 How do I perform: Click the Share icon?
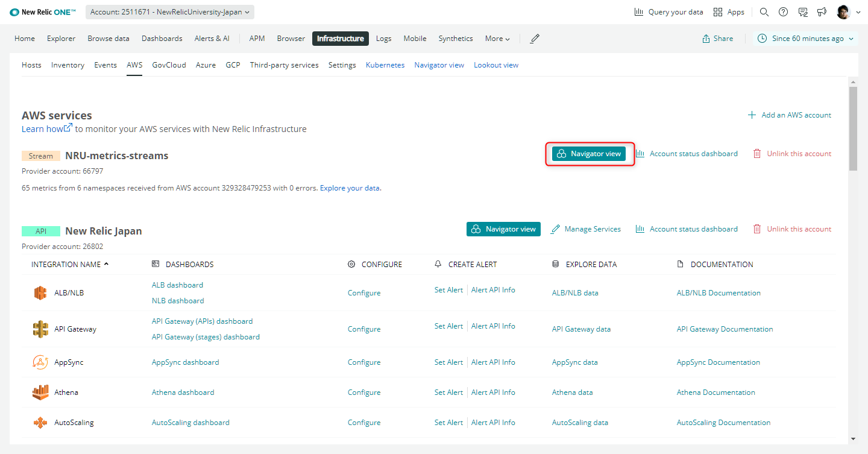pyautogui.click(x=706, y=39)
